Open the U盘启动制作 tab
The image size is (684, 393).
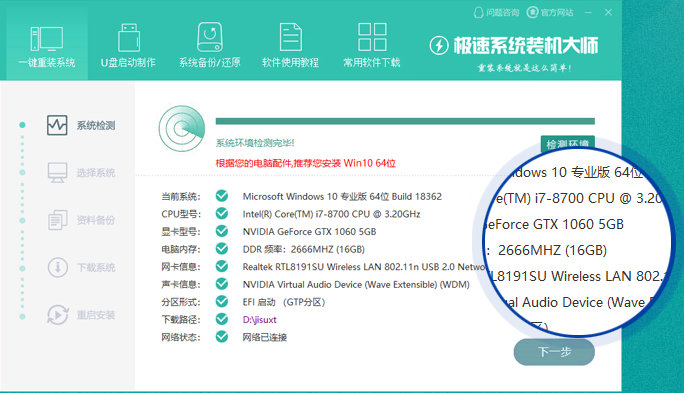tap(128, 45)
